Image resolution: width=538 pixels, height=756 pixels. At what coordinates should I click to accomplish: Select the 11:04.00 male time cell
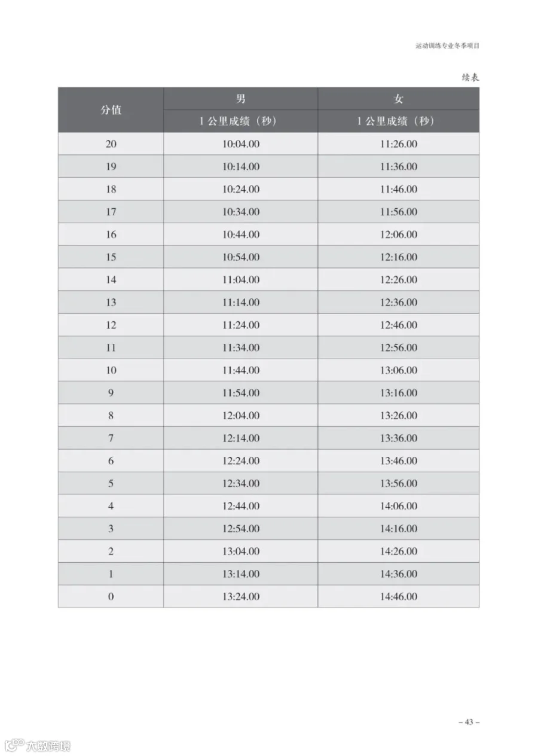(x=240, y=279)
